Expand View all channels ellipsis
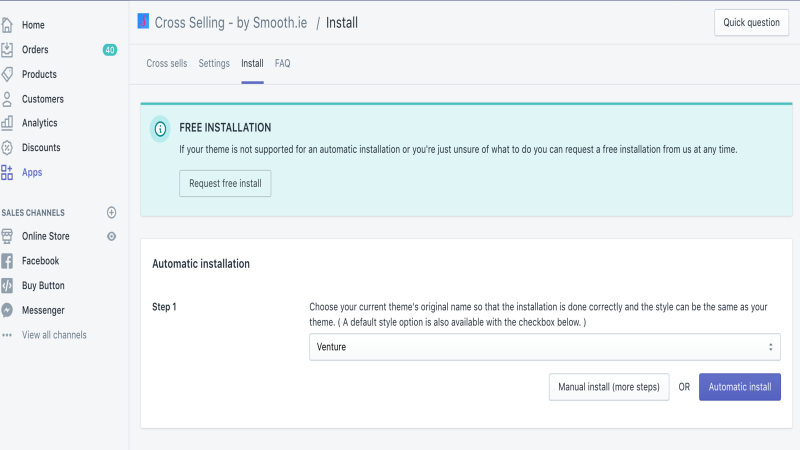Viewport: 800px width, 450px height. (7, 335)
